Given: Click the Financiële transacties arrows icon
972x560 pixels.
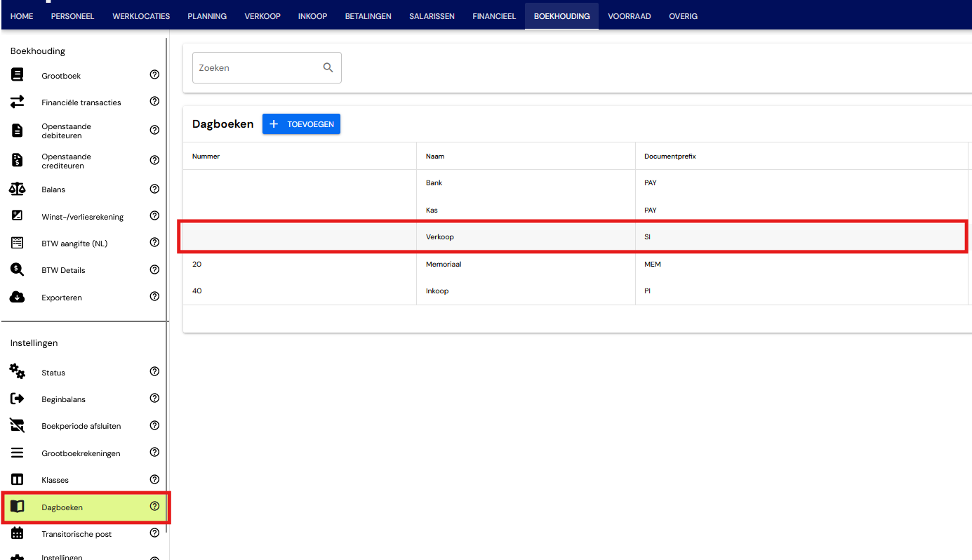Looking at the screenshot, I should [x=17, y=102].
